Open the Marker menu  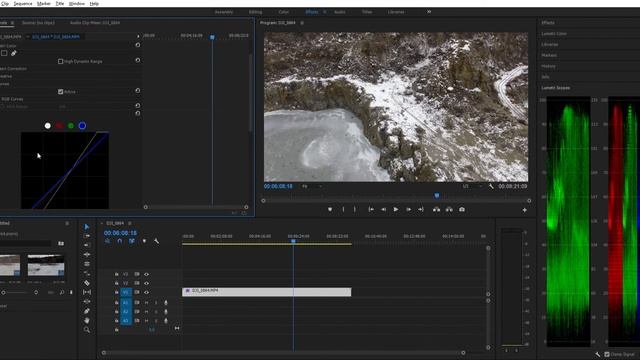[x=44, y=3]
